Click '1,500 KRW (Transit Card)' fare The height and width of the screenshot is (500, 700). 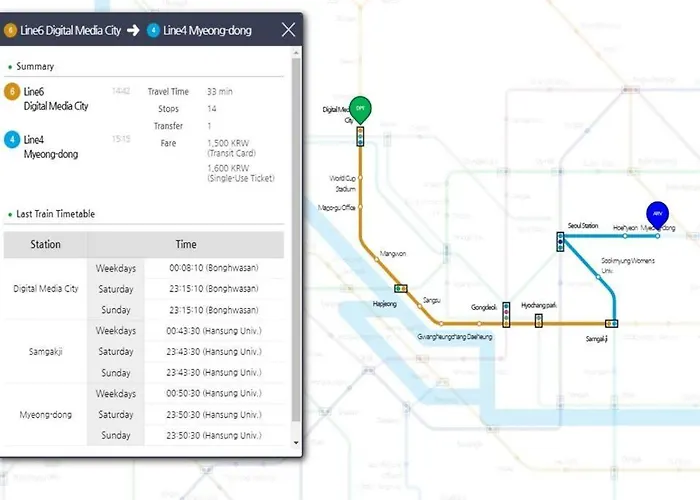[231, 148]
